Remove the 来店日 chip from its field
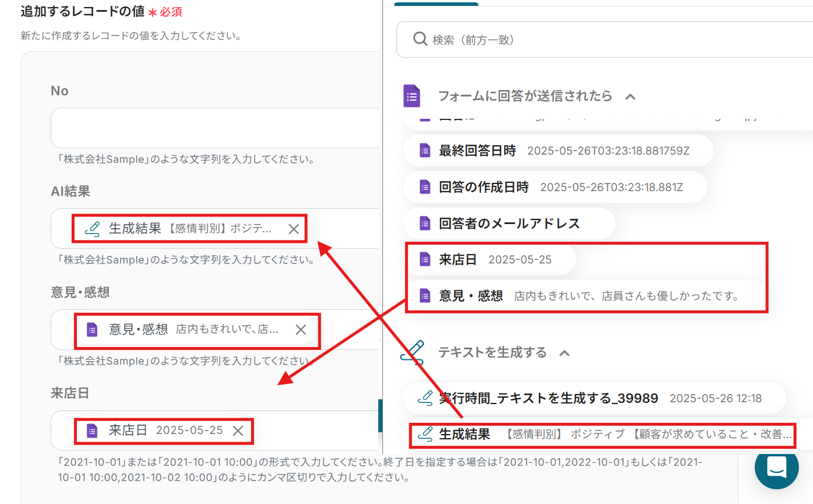The width and height of the screenshot is (813, 504). pyautogui.click(x=238, y=430)
